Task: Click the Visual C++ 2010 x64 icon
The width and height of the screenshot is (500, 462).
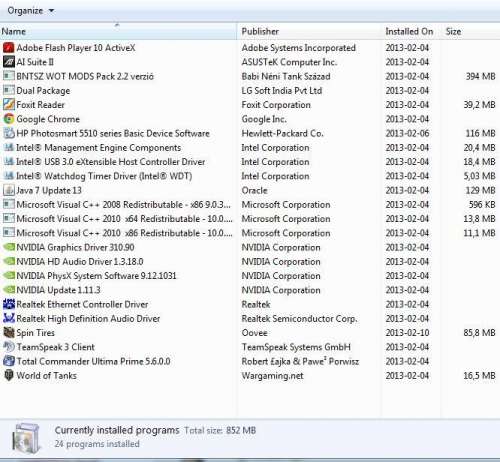Action: [x=9, y=219]
